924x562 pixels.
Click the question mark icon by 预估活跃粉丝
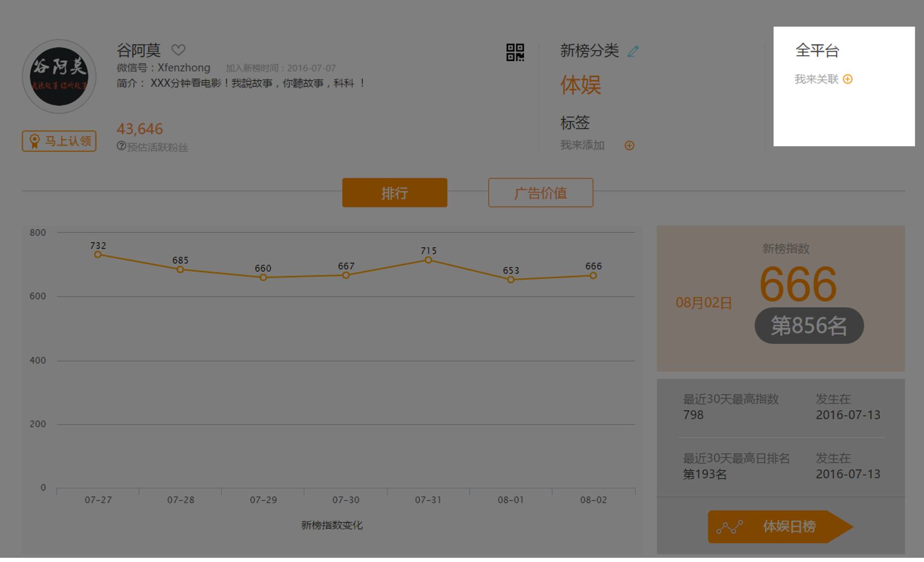121,146
